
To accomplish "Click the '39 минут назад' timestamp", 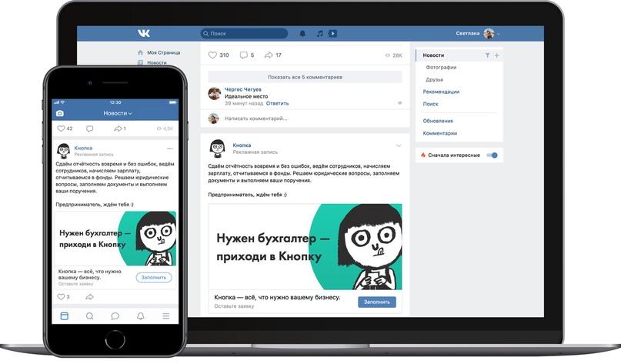I will 244,103.
